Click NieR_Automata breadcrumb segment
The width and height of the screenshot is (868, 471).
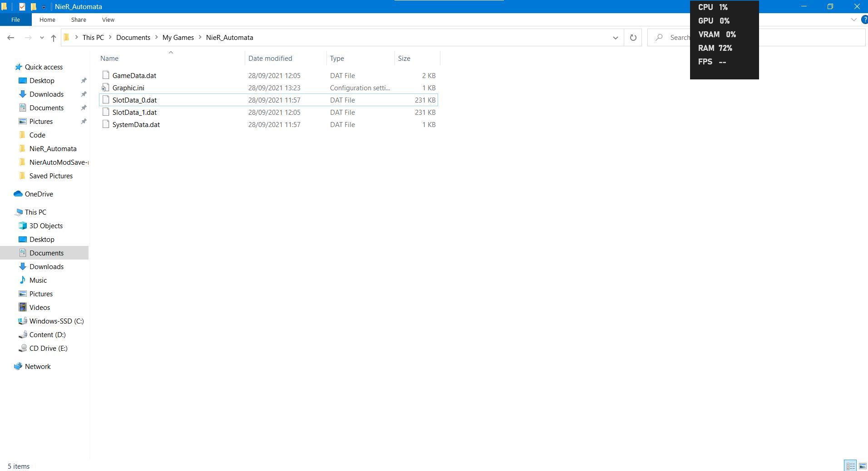point(229,38)
